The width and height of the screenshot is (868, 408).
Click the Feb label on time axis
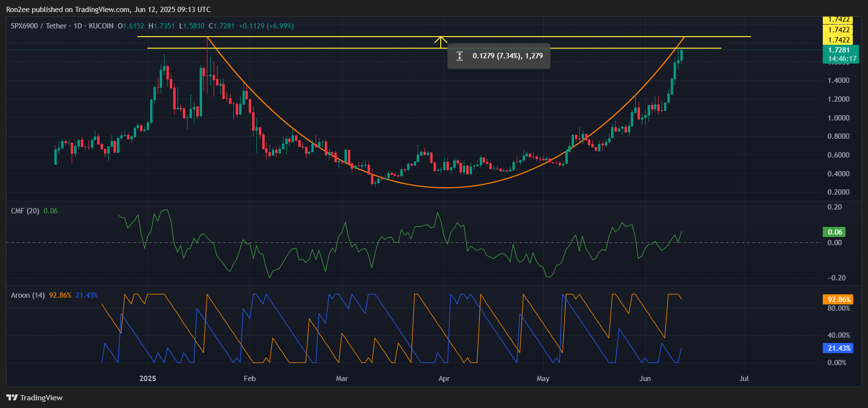250,379
